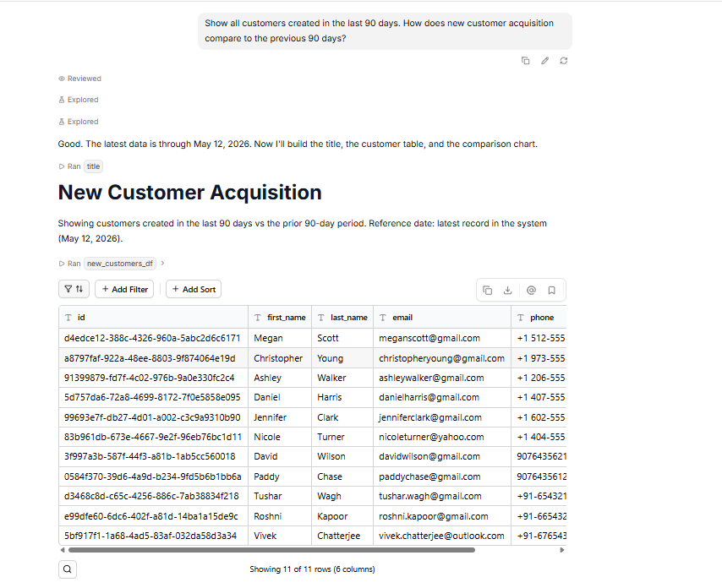Click the horizontal table scrollbar thumb
This screenshot has height=588, width=722.
pyautogui.click(x=271, y=550)
